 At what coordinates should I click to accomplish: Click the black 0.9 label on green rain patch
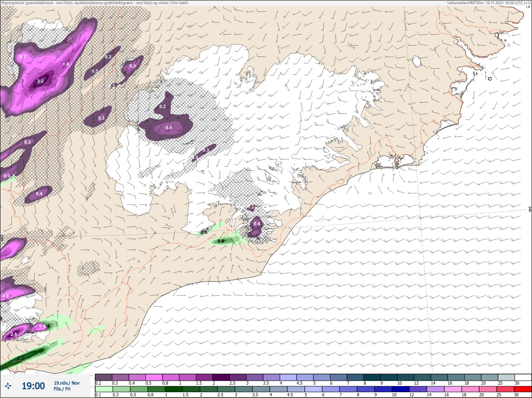[221, 241]
